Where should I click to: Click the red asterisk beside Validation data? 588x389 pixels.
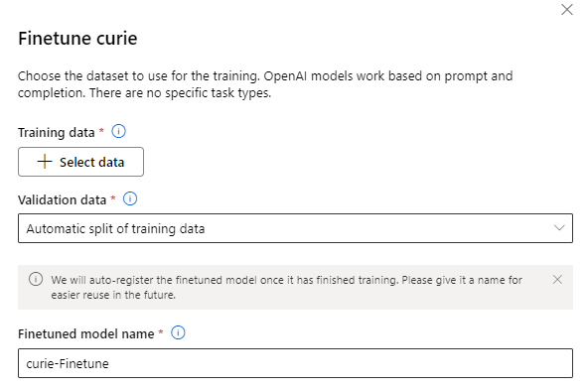point(113,197)
